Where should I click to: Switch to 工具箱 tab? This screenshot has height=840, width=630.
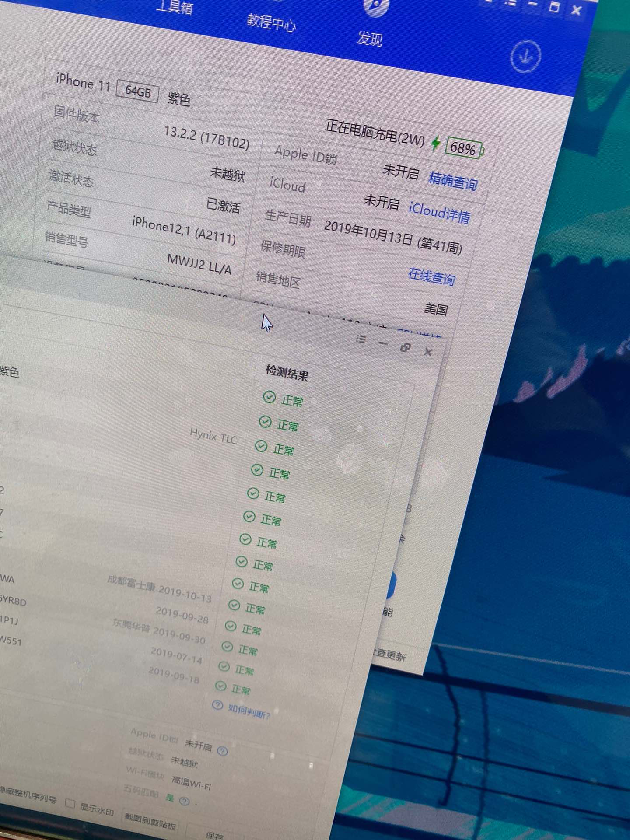pos(175,7)
